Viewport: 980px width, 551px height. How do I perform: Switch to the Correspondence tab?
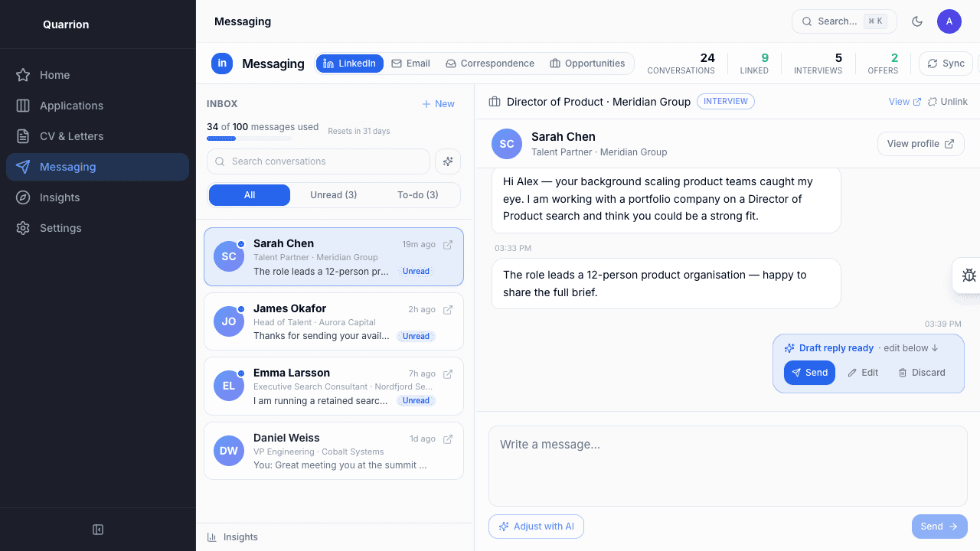coord(490,64)
